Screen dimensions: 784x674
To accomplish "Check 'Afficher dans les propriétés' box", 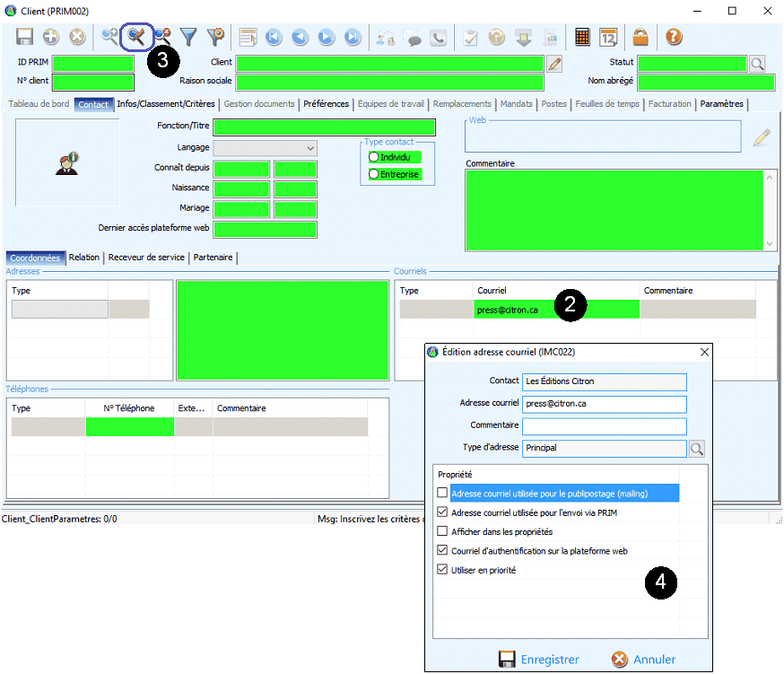I will [441, 531].
